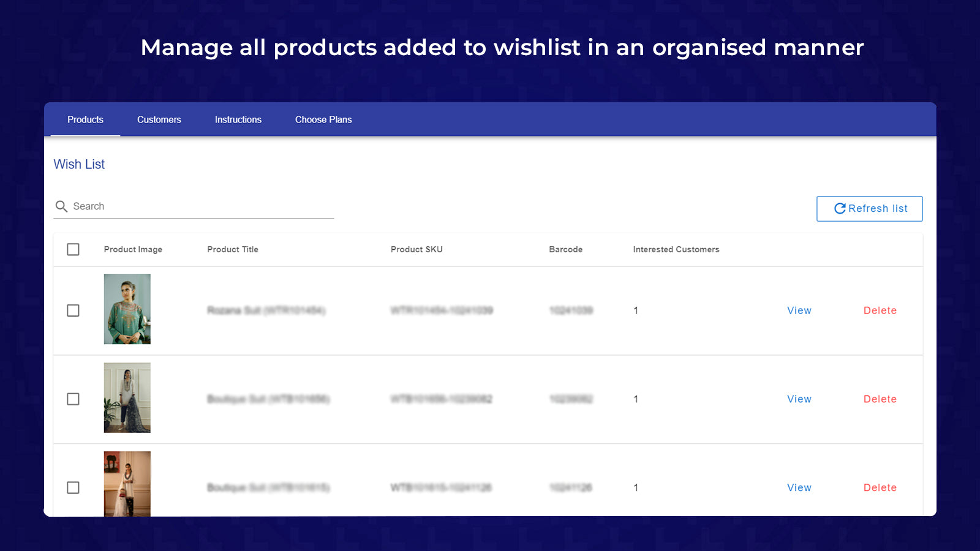Delete the first wishlist product
The height and width of the screenshot is (551, 980).
tap(880, 310)
